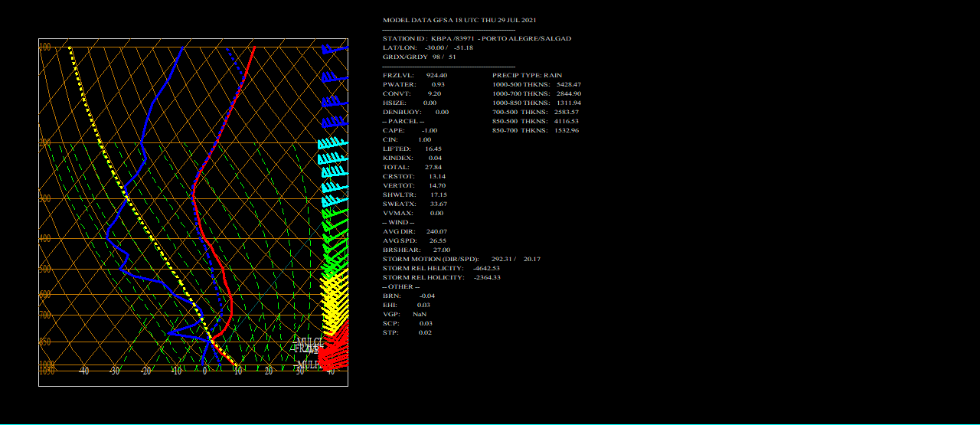Viewport: 980px width, 425px height.
Task: Click the VERTOT value 14.70
Action: point(437,185)
